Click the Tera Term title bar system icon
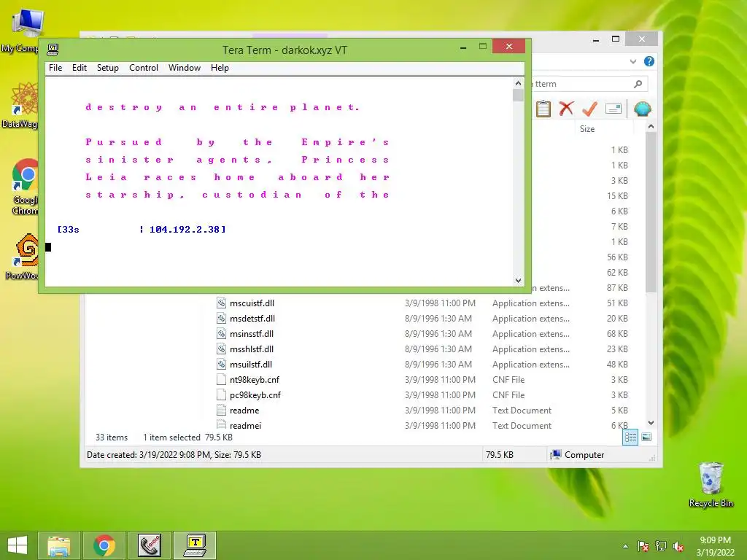This screenshot has width=747, height=560. pos(53,49)
